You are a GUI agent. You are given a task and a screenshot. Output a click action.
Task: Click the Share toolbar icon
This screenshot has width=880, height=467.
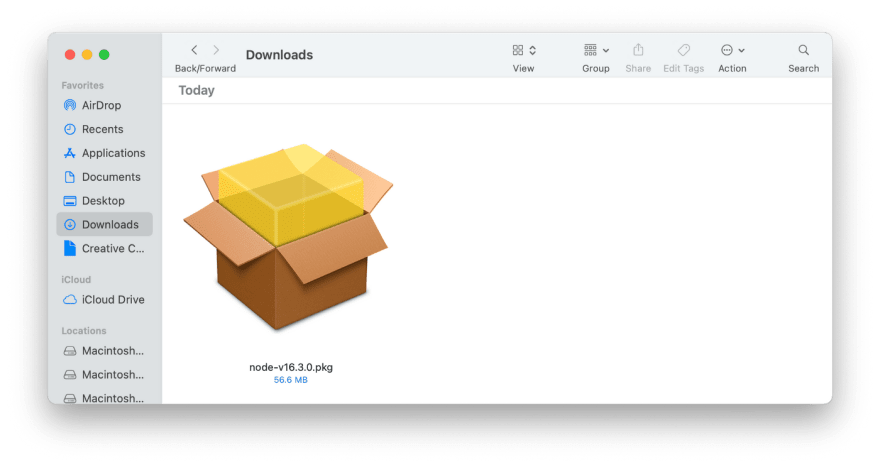(638, 50)
